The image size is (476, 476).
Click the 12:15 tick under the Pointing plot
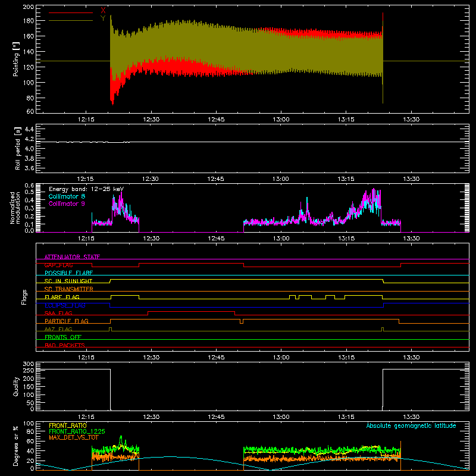pos(86,120)
